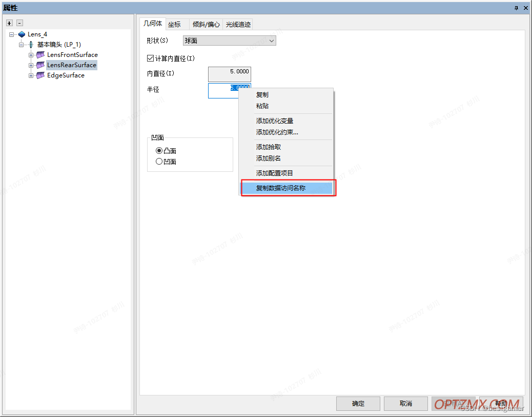Click the - collapse-all icon above the tree
The image size is (532, 417).
coord(19,23)
